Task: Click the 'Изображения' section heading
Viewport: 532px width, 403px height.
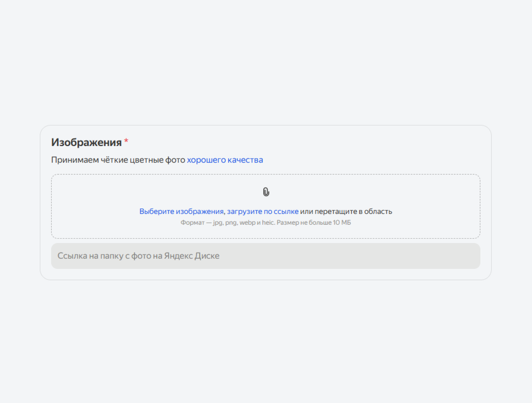Action: point(86,143)
